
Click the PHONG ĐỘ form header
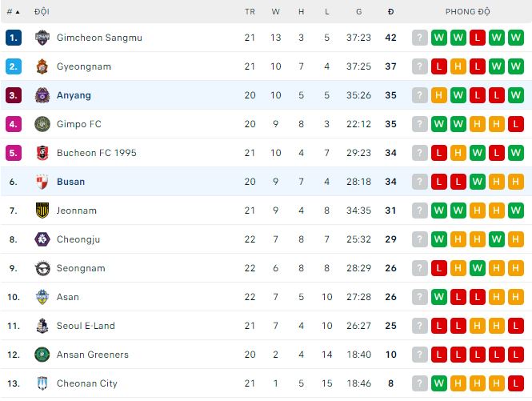pyautogui.click(x=468, y=12)
